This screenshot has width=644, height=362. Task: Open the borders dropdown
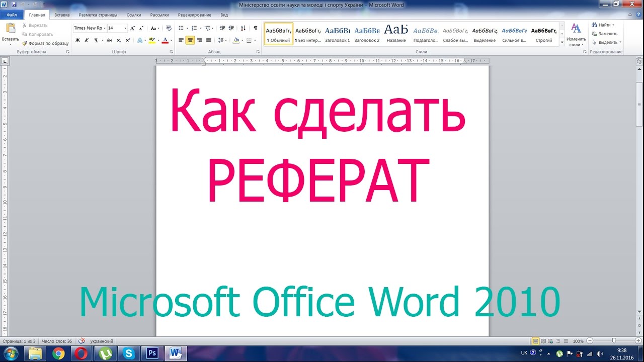256,40
